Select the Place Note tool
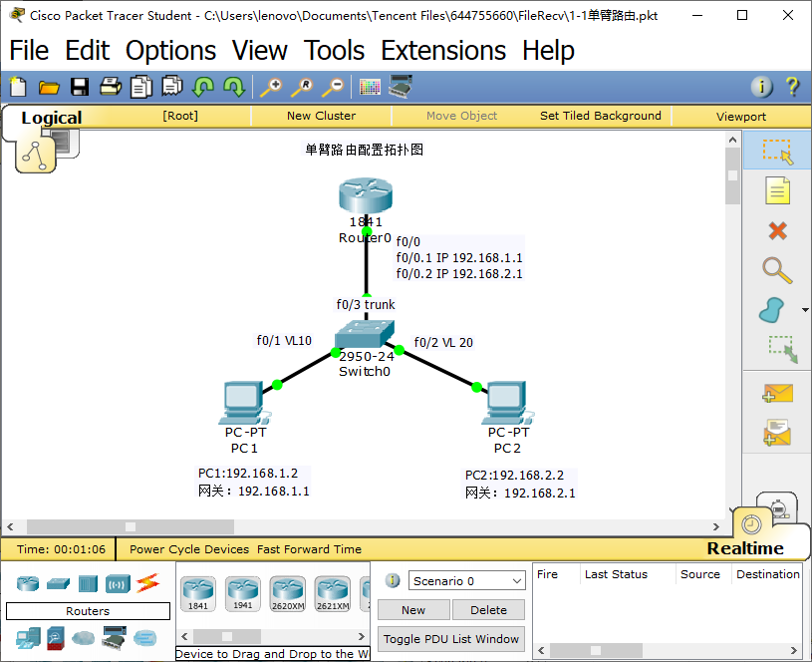 pos(777,190)
